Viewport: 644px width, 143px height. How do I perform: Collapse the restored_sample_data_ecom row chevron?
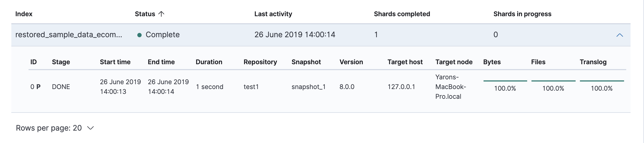[619, 35]
